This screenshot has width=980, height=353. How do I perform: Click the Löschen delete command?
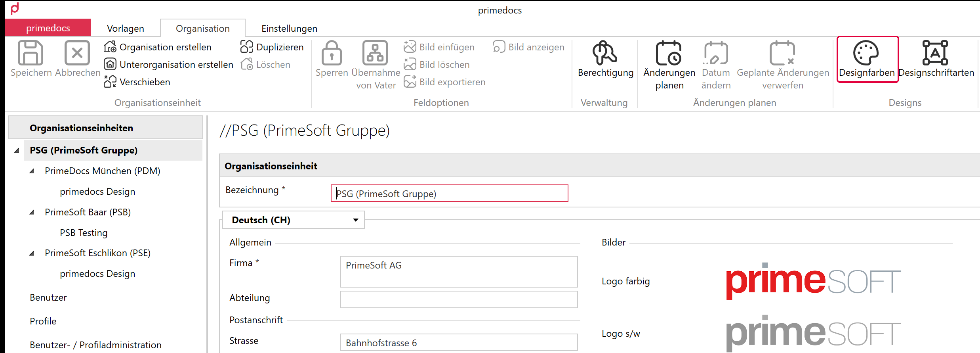pos(265,65)
